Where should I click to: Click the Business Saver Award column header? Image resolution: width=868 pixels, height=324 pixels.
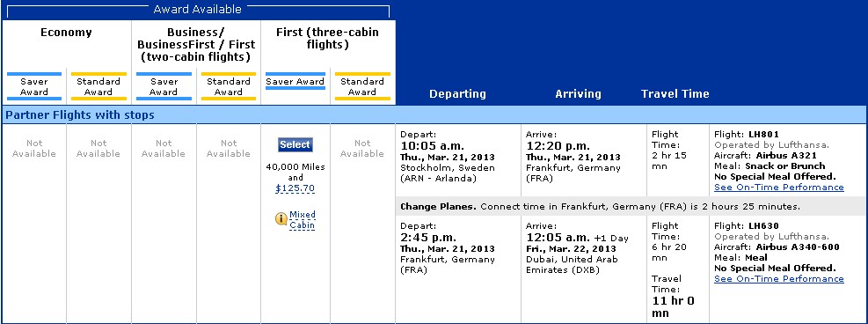[x=164, y=86]
